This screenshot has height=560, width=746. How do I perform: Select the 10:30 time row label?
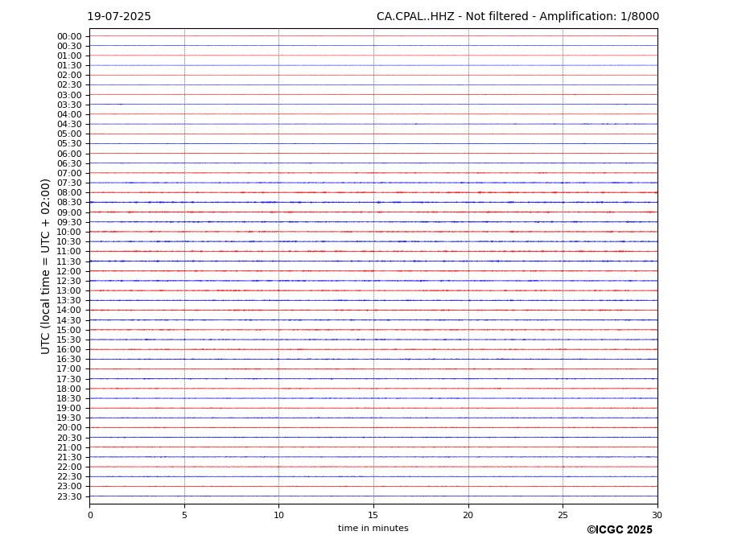[69, 241]
